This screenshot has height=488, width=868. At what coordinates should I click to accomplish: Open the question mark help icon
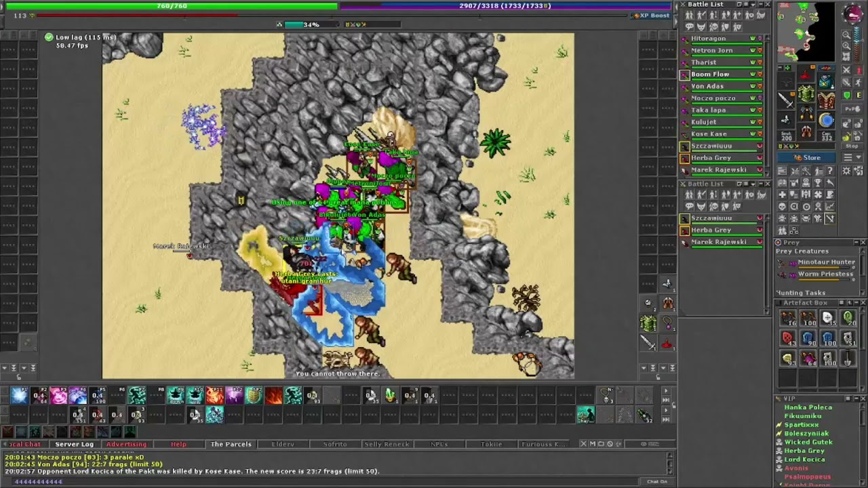(x=829, y=171)
